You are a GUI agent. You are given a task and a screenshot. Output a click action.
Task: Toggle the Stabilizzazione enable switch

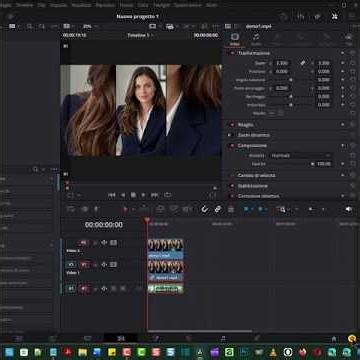(232, 186)
